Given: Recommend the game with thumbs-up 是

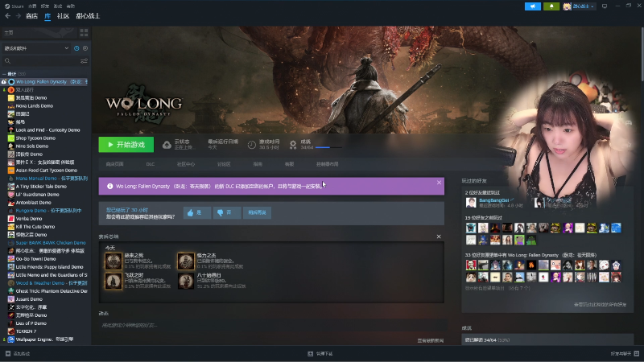Looking at the screenshot, I should (x=197, y=212).
